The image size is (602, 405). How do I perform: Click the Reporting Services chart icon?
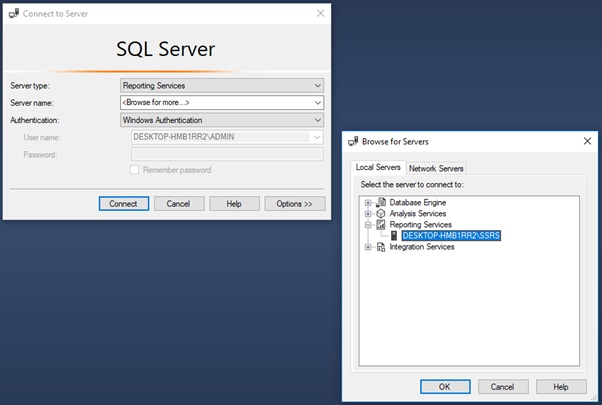380,225
